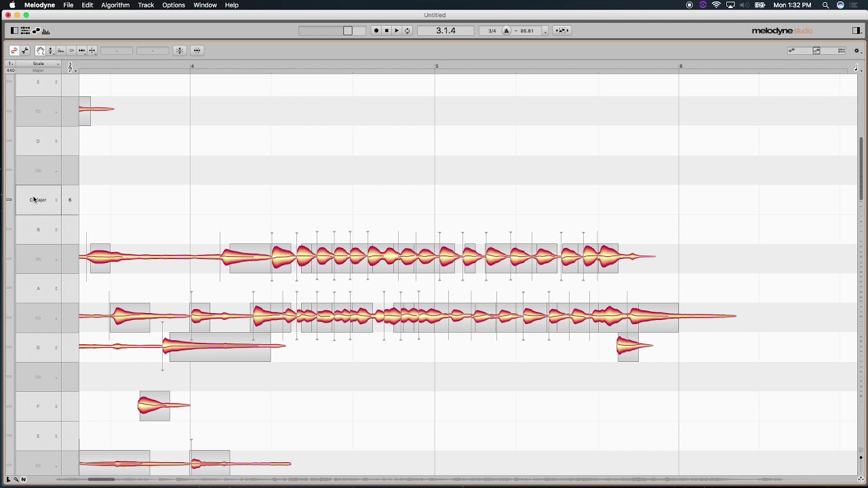This screenshot has height=488, width=868.
Task: Open Wi-Fi status in menu bar
Action: 716,5
